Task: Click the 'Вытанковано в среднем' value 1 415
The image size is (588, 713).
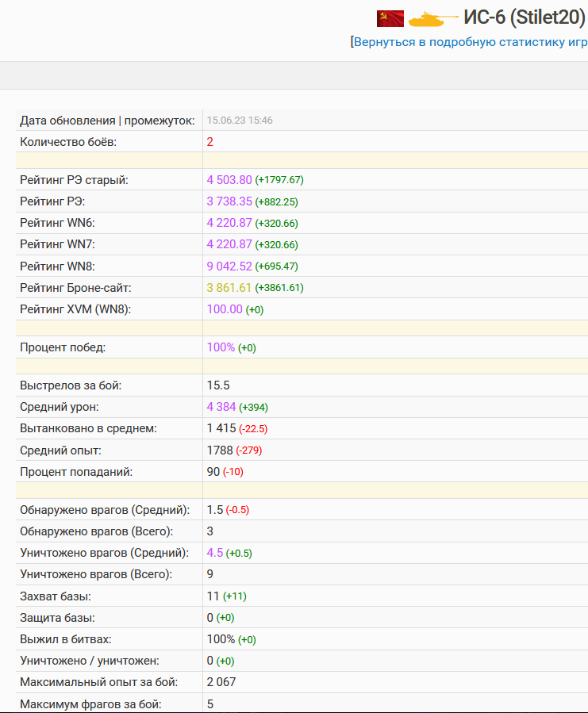Action: pos(221,428)
